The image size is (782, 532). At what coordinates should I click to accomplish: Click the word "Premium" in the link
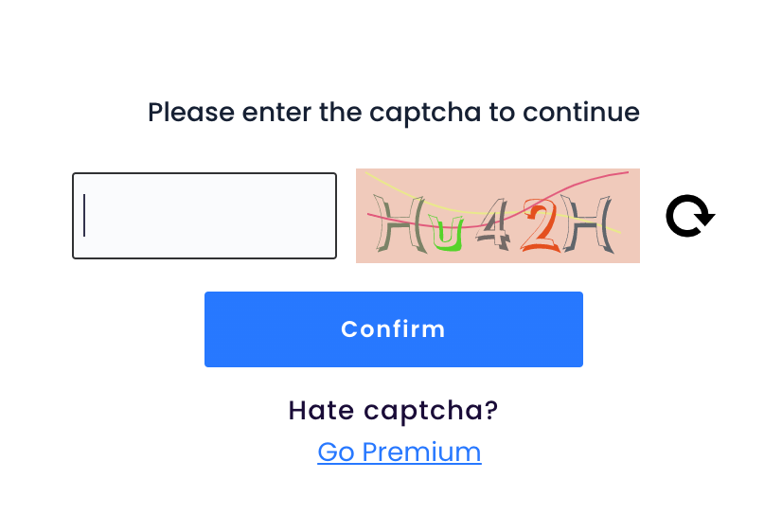coord(421,452)
